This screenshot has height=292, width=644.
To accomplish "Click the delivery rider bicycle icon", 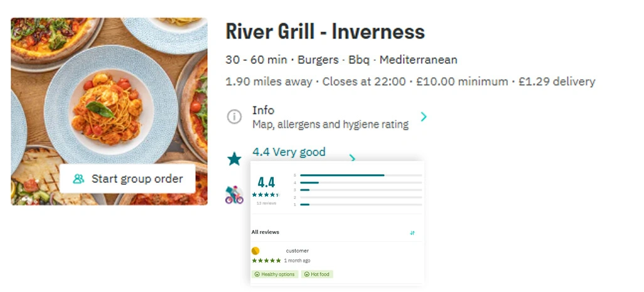I will point(234,195).
